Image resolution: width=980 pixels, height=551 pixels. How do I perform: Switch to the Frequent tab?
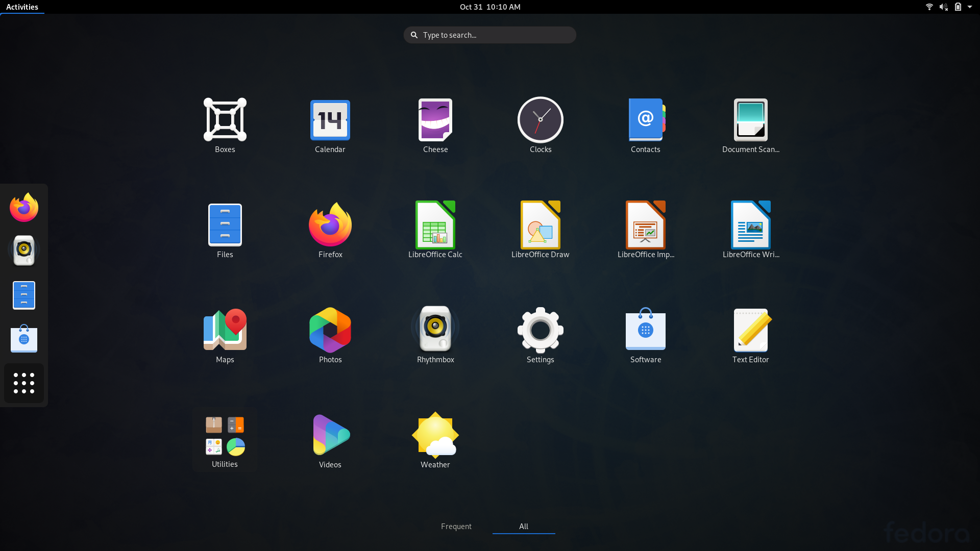coord(456,527)
